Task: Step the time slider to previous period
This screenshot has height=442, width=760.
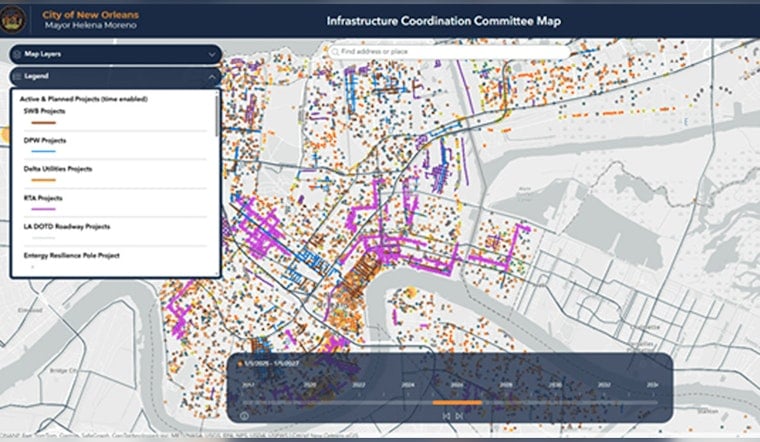Action: click(447, 416)
